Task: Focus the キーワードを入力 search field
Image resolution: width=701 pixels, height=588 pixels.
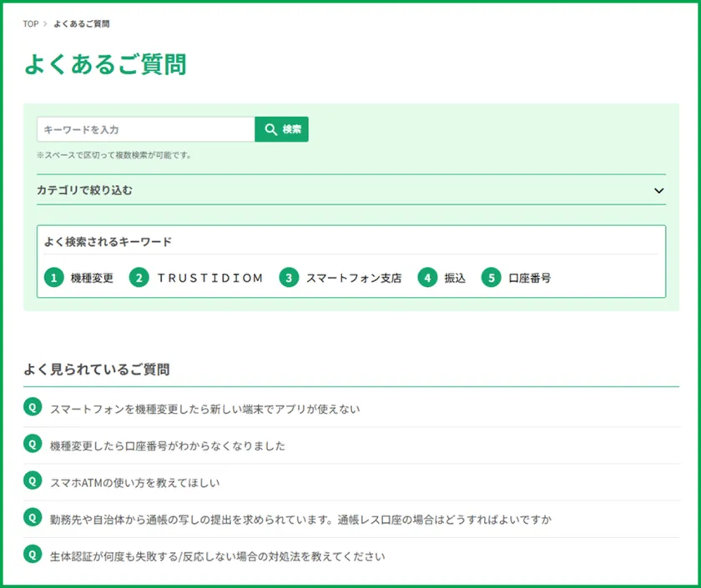Action: click(146, 129)
